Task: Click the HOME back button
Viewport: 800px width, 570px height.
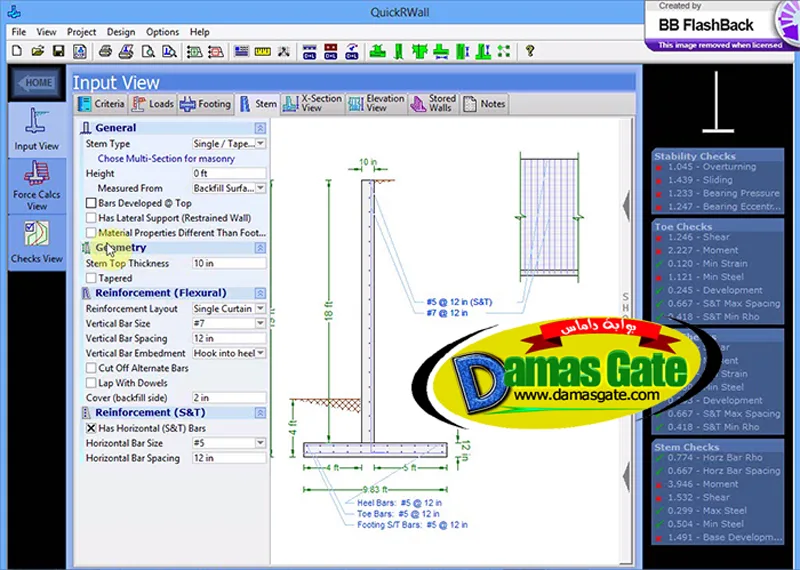Action: click(x=37, y=83)
